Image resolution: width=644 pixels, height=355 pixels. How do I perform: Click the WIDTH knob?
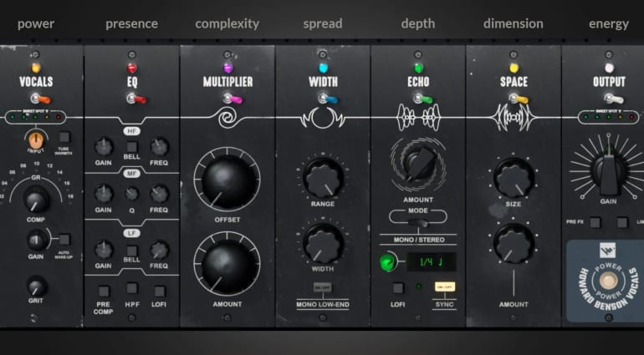[x=323, y=243]
